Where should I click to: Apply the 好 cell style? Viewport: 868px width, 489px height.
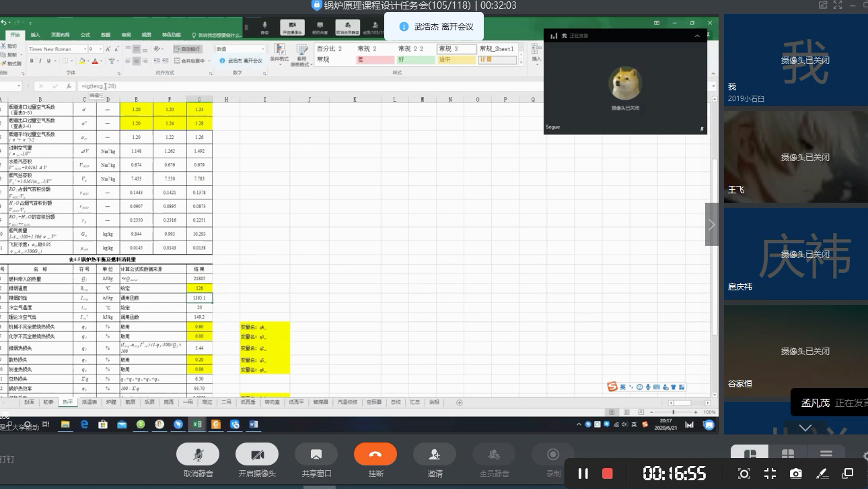pyautogui.click(x=416, y=60)
